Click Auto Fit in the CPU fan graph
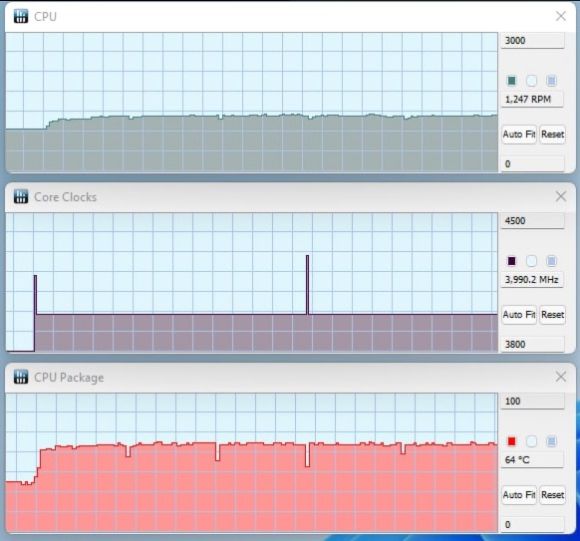Screen dimensions: 580x541 (519, 134)
